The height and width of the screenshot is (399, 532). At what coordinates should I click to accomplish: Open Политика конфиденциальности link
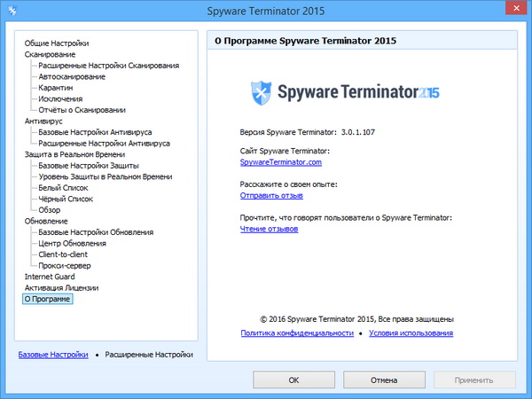pos(297,333)
